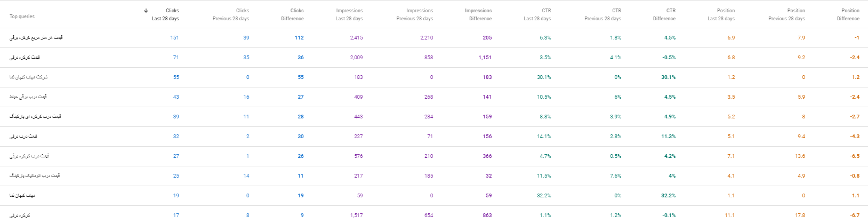This screenshot has height=224, width=868.
Task: Click the 30.1% CTR difference value
Action: click(x=668, y=77)
